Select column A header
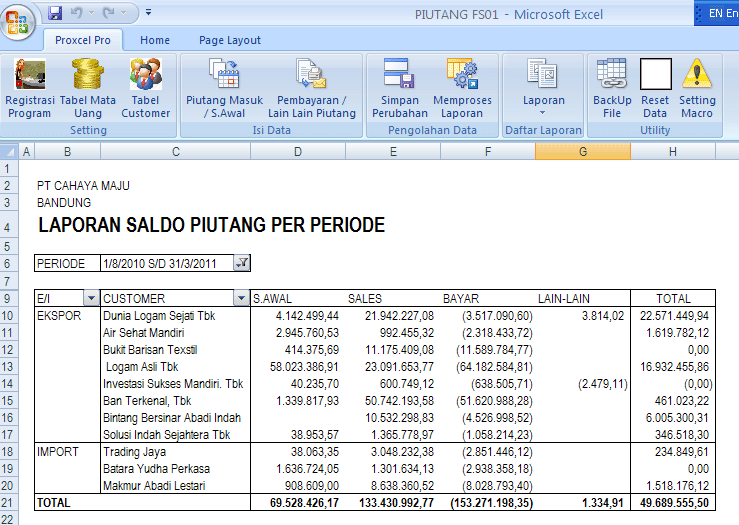The image size is (739, 525). coord(26,151)
